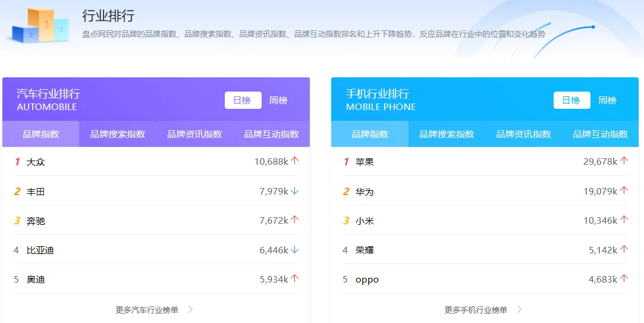Viewport: 644px width, 323px height.
Task: Click the podium ranking icon beside 行业排行
Action: pyautogui.click(x=40, y=26)
